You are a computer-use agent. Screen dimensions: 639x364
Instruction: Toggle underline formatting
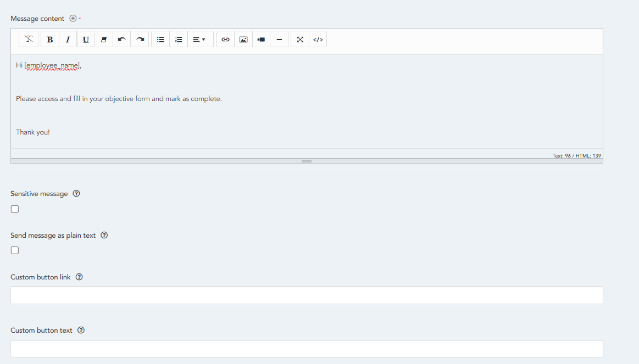point(86,40)
